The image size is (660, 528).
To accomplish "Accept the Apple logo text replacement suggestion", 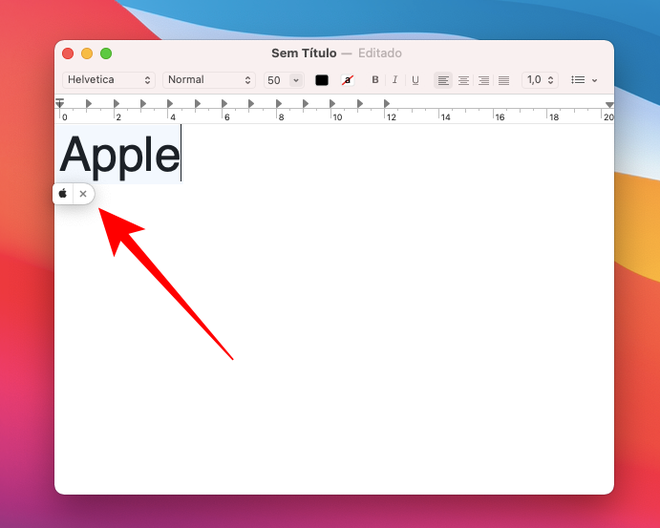I will click(x=63, y=194).
